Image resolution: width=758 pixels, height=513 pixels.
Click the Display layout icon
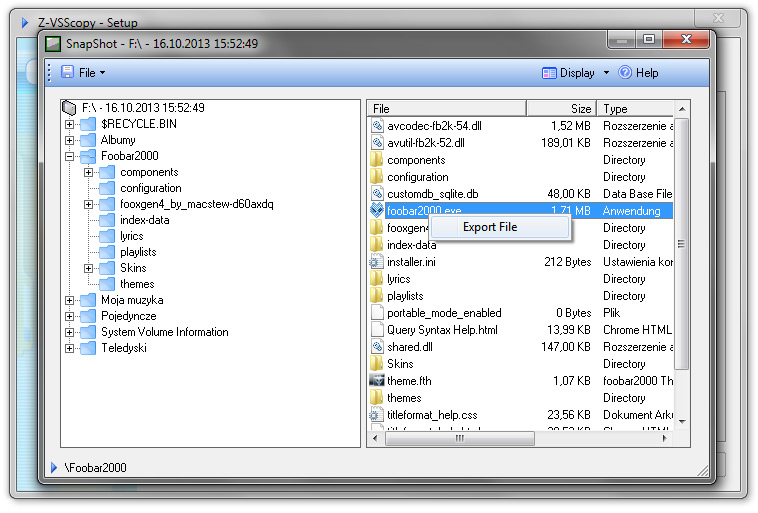(x=549, y=73)
